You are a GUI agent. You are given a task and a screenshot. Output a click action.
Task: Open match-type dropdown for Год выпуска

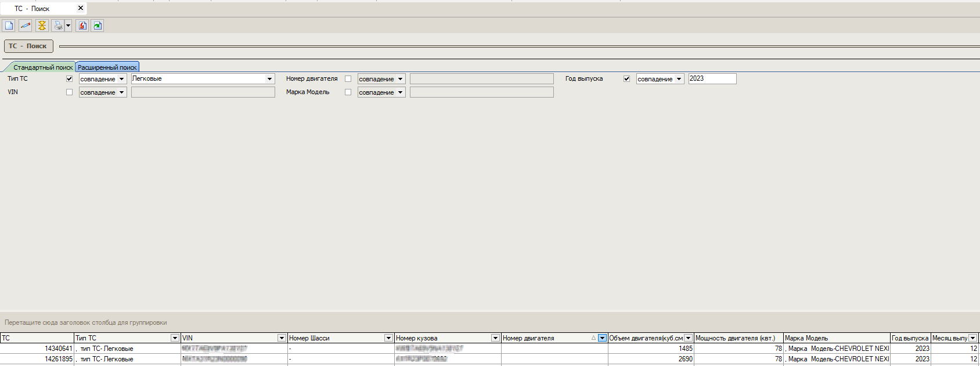679,79
